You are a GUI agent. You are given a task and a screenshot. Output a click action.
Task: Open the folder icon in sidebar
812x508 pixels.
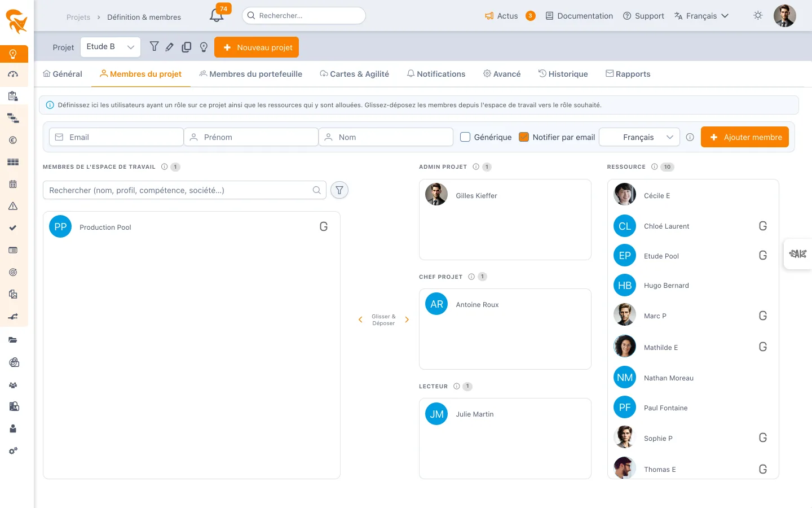13,340
